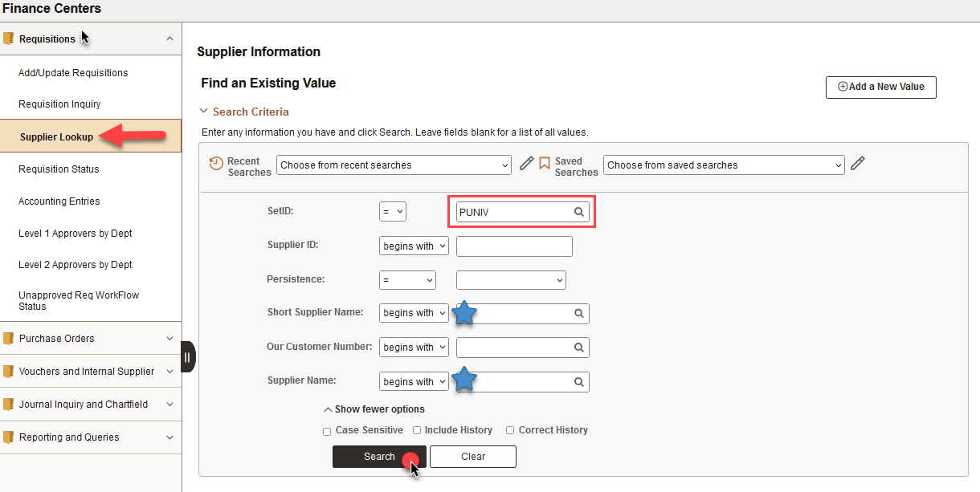Click the Supplier Name lookup magnifier icon
The image size is (980, 492).
pos(578,382)
